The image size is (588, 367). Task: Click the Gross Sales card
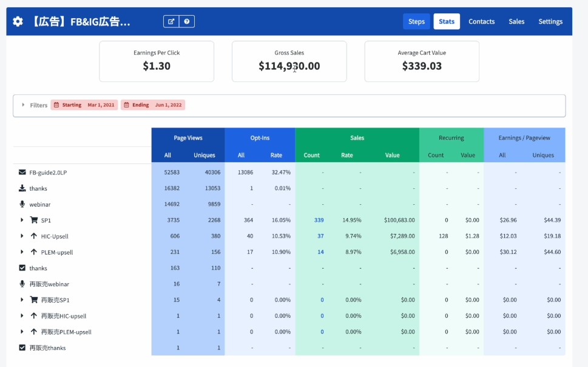289,61
